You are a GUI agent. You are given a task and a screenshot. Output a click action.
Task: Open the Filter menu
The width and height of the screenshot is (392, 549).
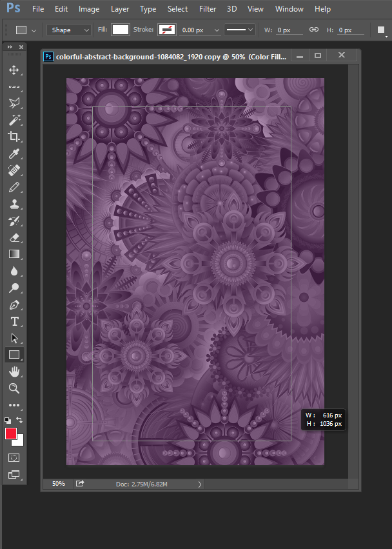point(208,9)
